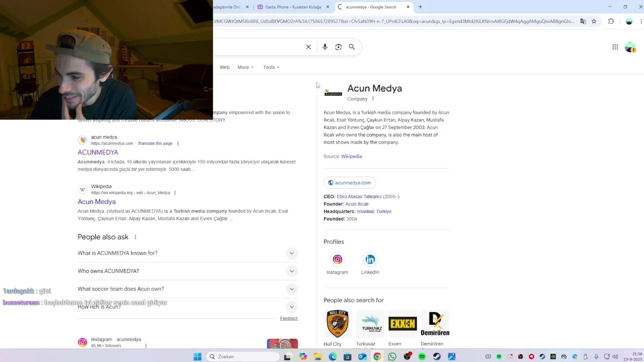
Task: Open options menu for Wikipedia result
Action: (175, 193)
